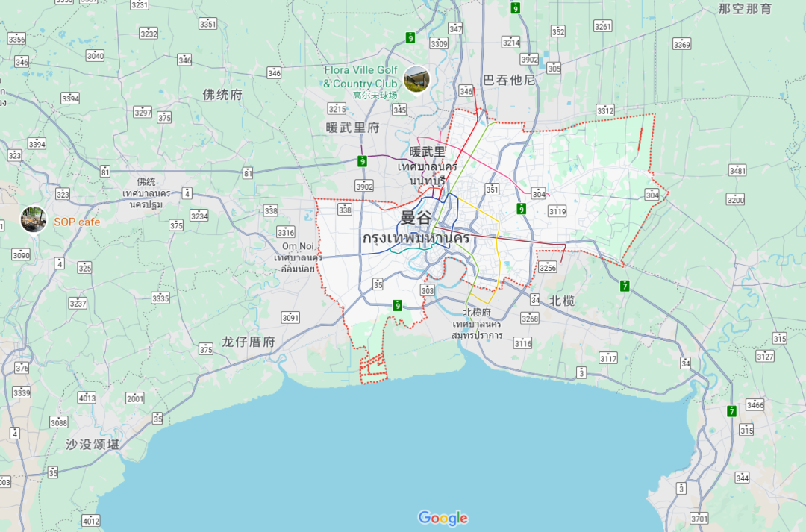806x532 pixels.
Task: Click road shield 325
Action: (x=84, y=268)
